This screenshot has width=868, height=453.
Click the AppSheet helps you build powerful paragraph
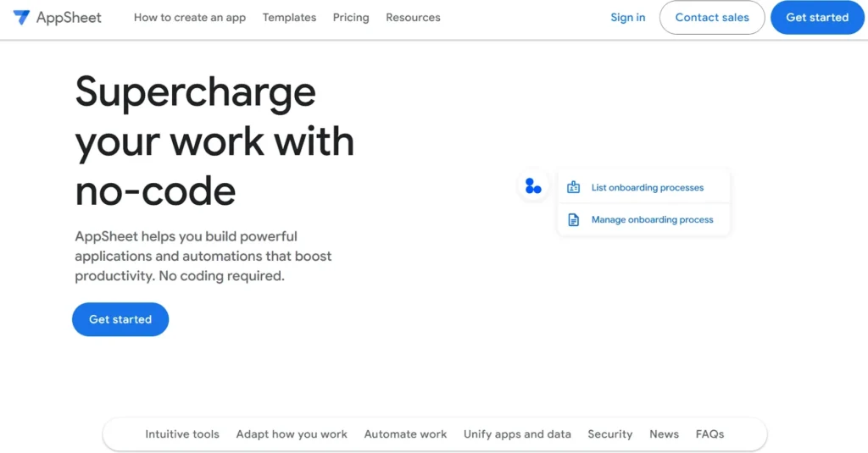tap(203, 256)
